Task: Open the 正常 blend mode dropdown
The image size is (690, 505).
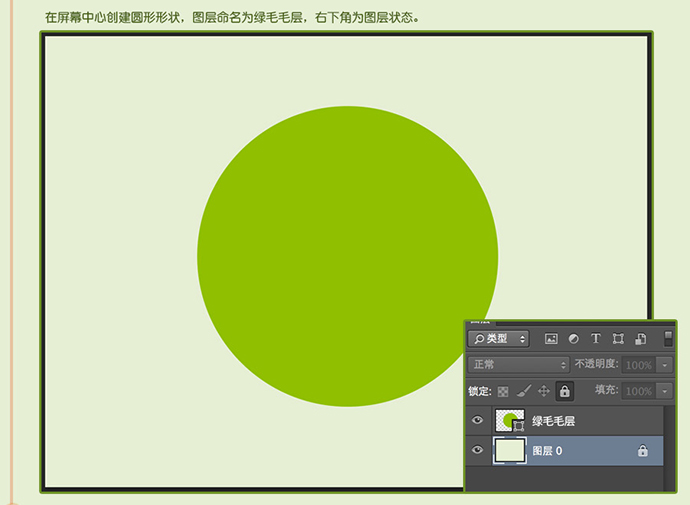Action: tap(518, 365)
